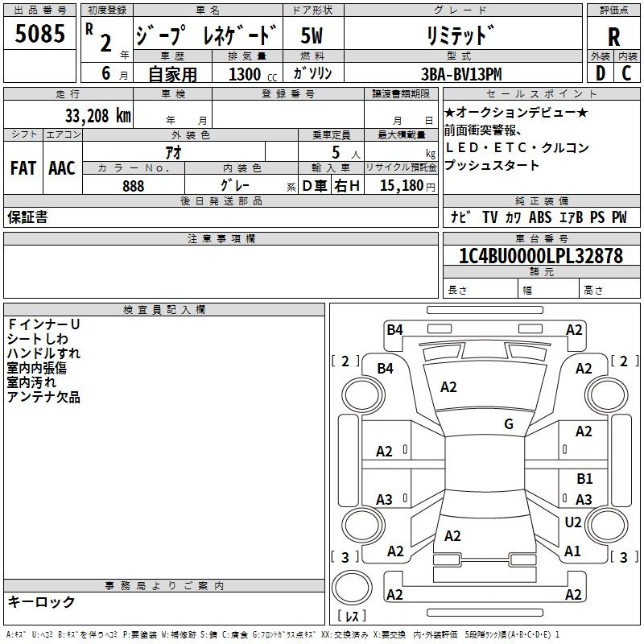644x644 pixels.
Task: Click the PW equipment item
Action: (x=619, y=217)
